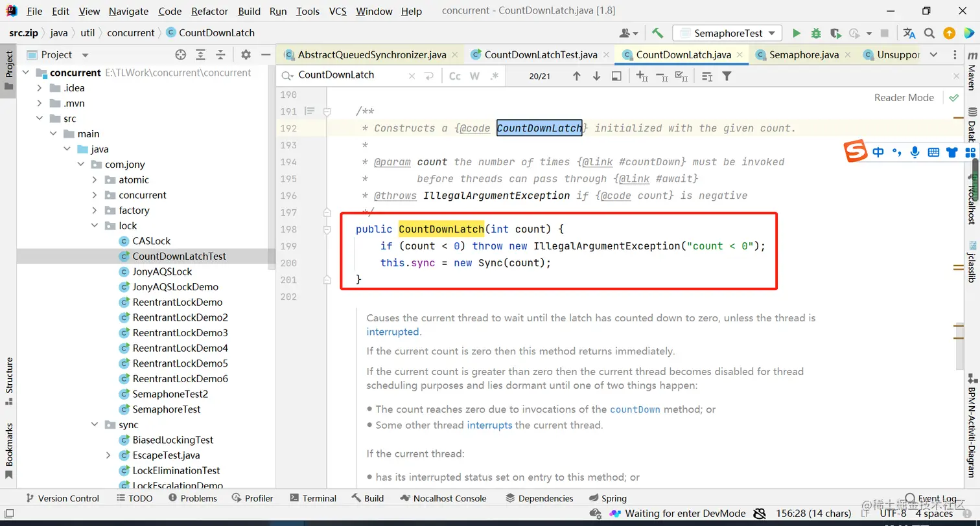Expand the .mvn folder
980x526 pixels.
(40, 104)
